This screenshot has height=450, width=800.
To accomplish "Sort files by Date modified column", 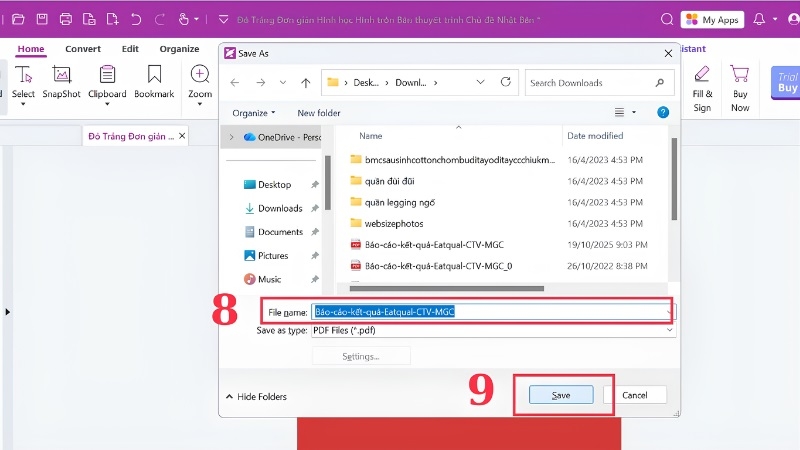I will 595,136.
